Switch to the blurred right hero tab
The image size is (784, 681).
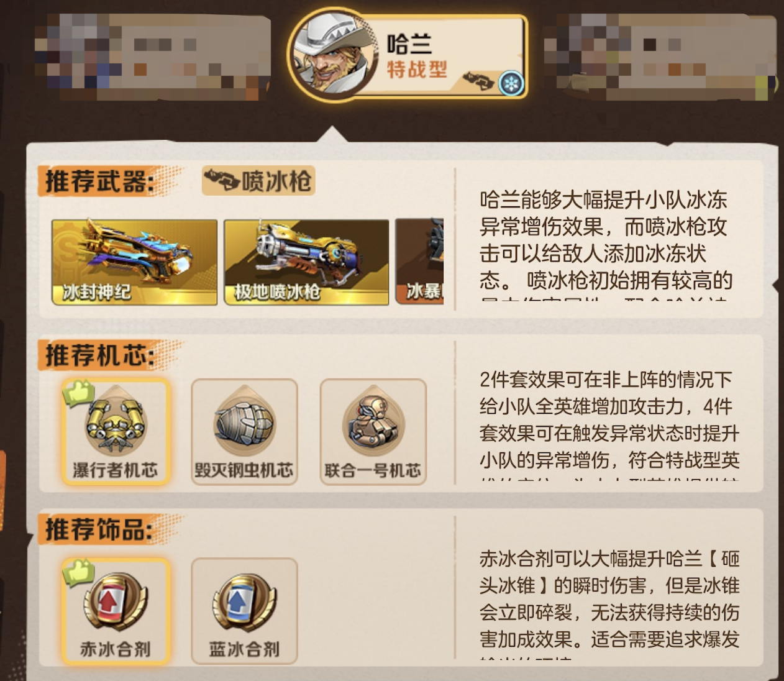click(660, 56)
